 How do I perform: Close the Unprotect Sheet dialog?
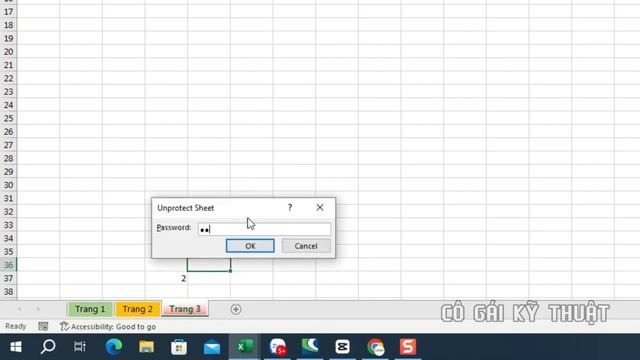point(320,207)
